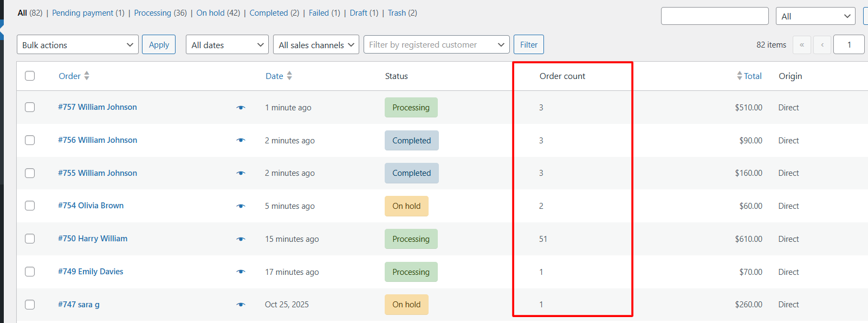
Task: Select the checkbox for order #756
Action: click(x=30, y=140)
